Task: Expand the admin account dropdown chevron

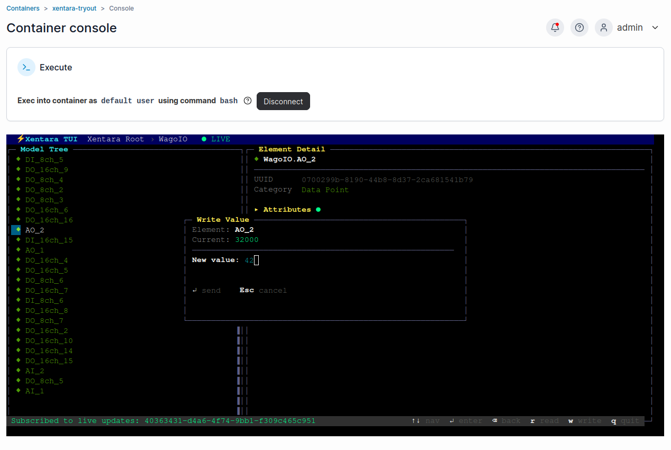Action: (x=655, y=28)
